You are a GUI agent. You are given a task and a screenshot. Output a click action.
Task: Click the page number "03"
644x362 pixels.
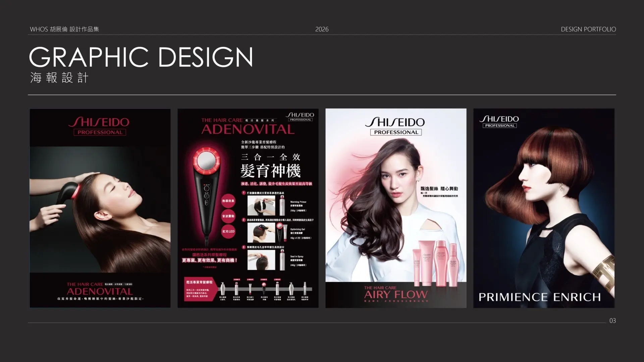coord(612,321)
